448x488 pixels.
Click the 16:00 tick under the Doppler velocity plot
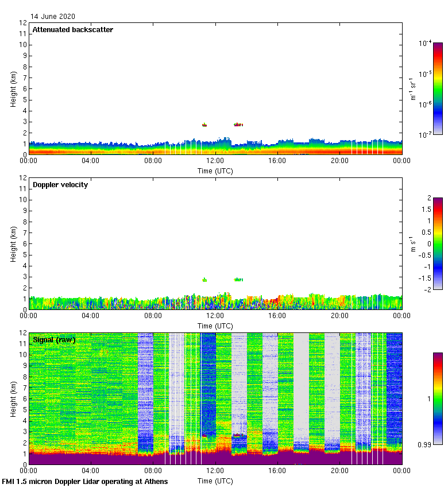point(277,316)
